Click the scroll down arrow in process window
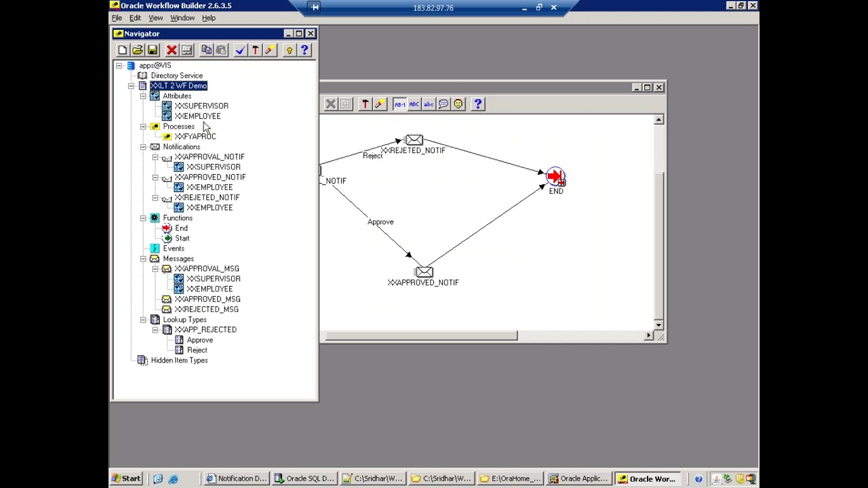Screen dimensions: 868x488 click(x=658, y=325)
